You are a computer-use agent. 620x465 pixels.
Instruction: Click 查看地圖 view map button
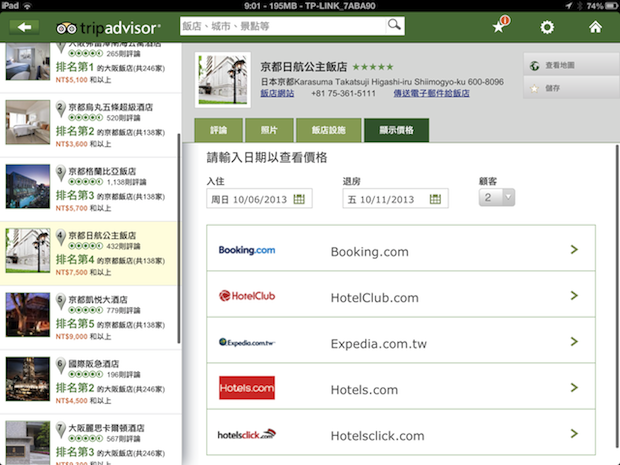(x=571, y=65)
